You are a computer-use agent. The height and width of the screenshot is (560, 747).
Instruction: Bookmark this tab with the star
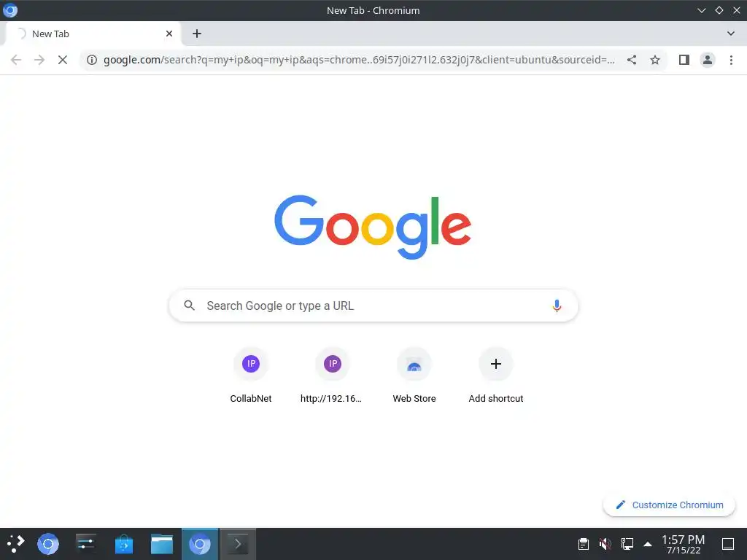tap(655, 60)
